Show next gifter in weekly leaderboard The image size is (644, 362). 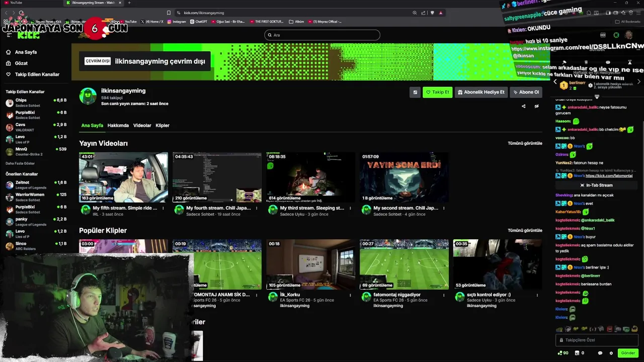tap(638, 82)
